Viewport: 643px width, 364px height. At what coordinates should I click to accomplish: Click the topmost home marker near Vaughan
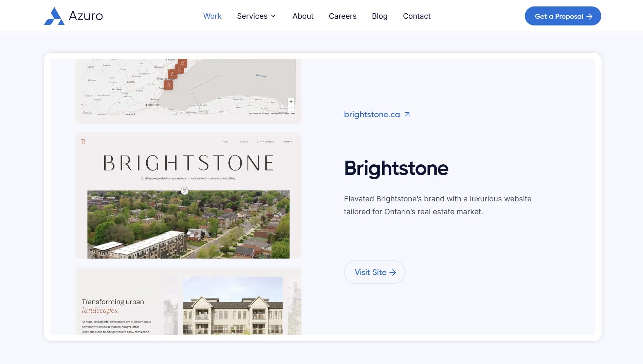click(182, 63)
